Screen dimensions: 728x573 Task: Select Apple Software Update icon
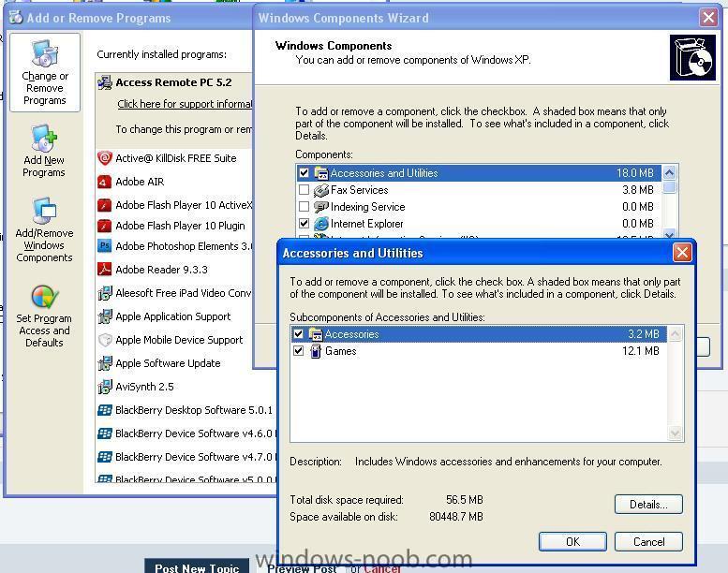tap(105, 363)
